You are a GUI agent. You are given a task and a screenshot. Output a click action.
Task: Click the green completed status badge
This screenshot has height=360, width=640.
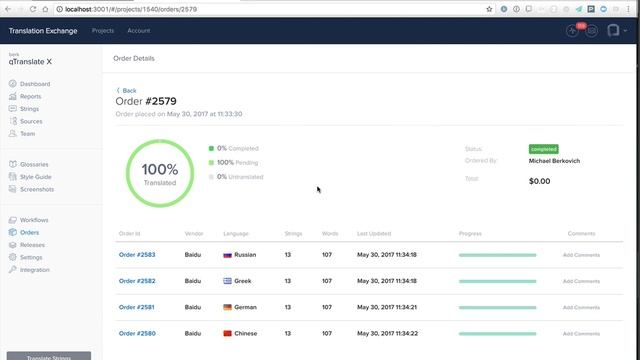point(544,149)
